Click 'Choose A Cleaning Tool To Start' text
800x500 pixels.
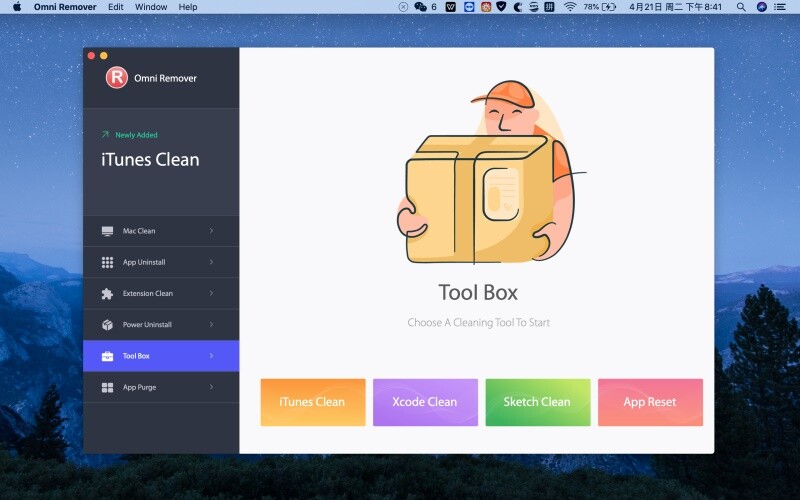click(x=479, y=322)
